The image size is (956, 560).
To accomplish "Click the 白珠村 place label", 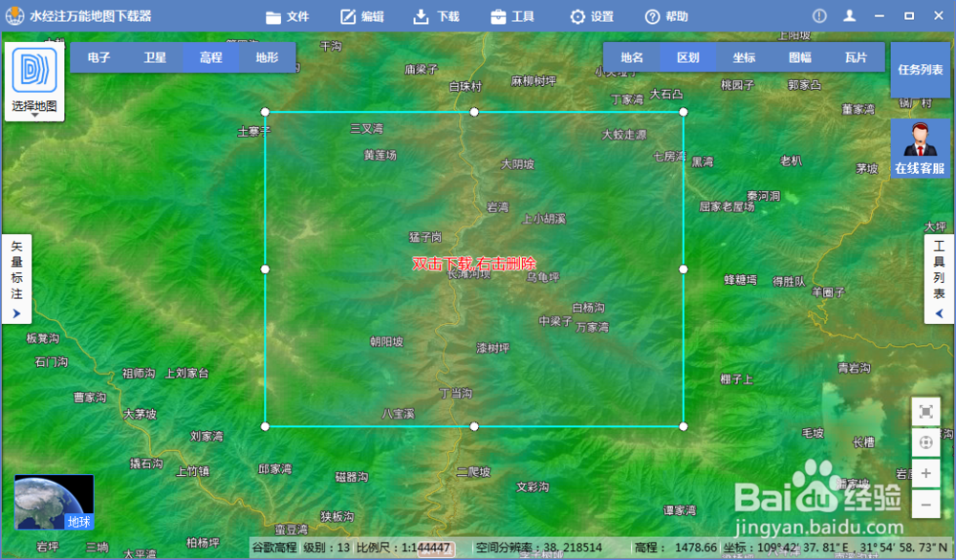I will tap(466, 87).
